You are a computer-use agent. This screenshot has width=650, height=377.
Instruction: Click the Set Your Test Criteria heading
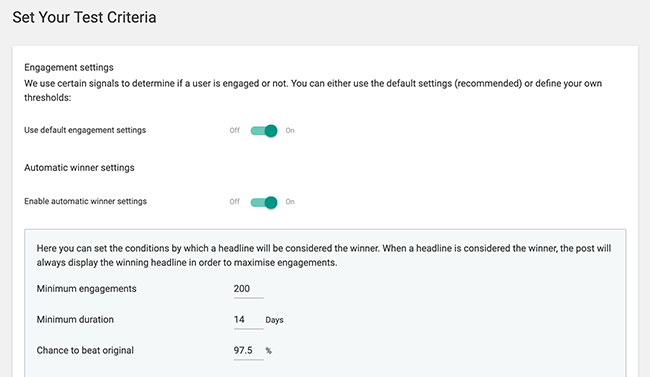tap(84, 17)
